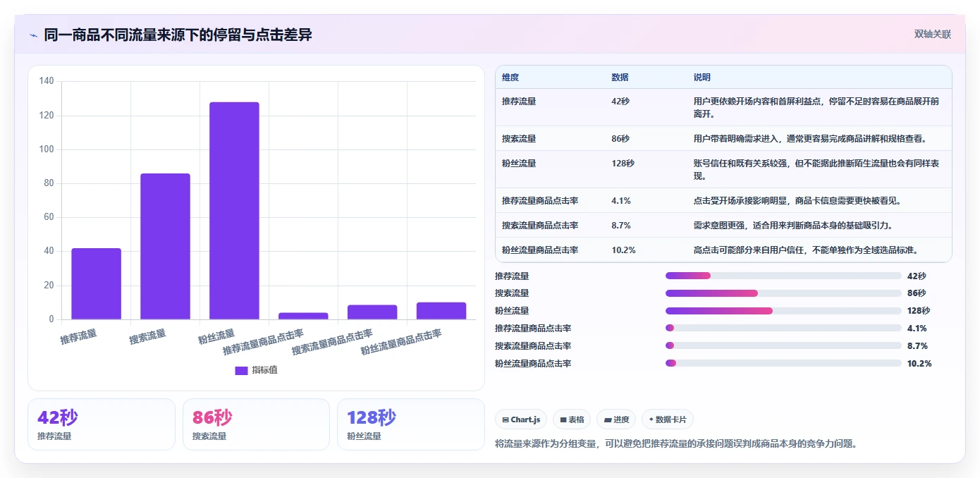Screen dimensions: 980x478
Task: Click the 粉丝流量 x-axis label under the chart
Action: [x=216, y=336]
